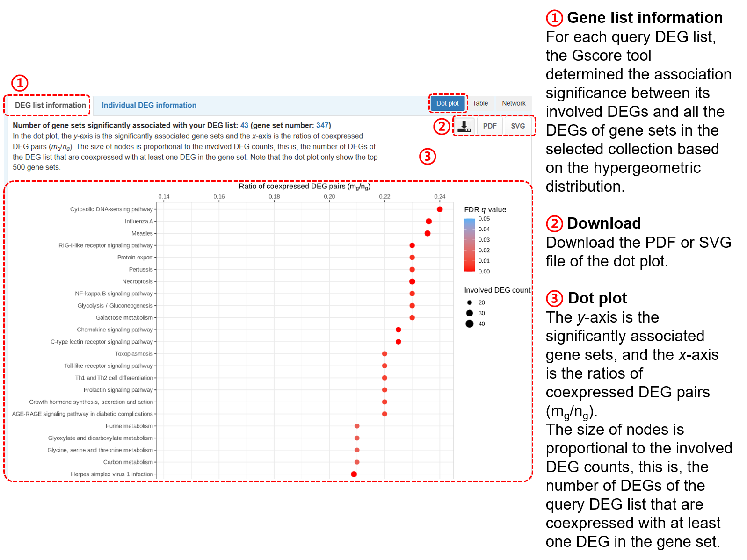
Task: Switch to the Table view
Action: point(480,103)
